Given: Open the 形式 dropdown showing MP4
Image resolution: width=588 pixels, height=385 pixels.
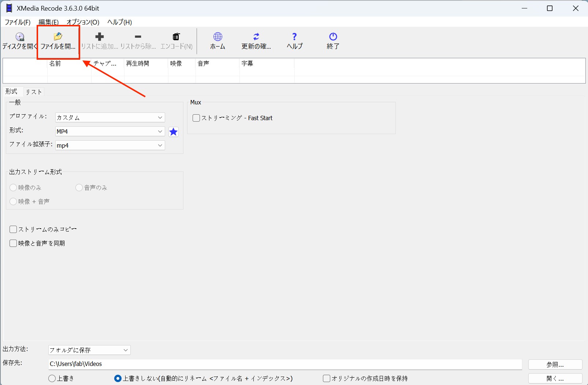Looking at the screenshot, I should (x=110, y=132).
